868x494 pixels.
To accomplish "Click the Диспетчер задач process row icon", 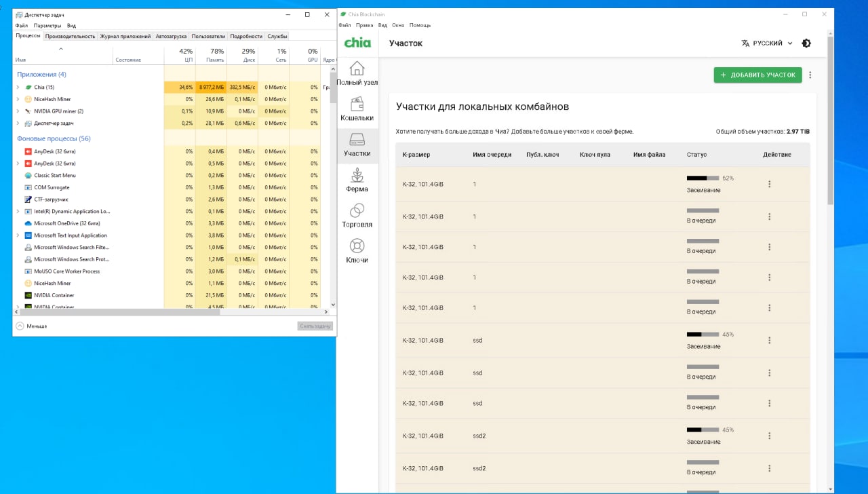I will (x=28, y=123).
